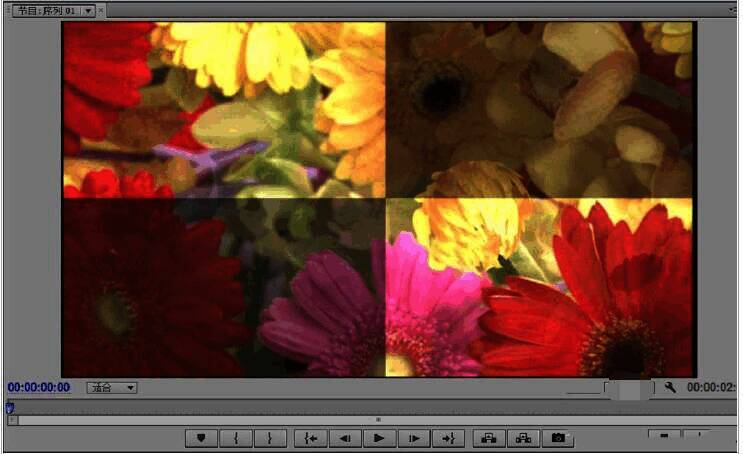
Task: Jump to the In point
Action: click(311, 438)
